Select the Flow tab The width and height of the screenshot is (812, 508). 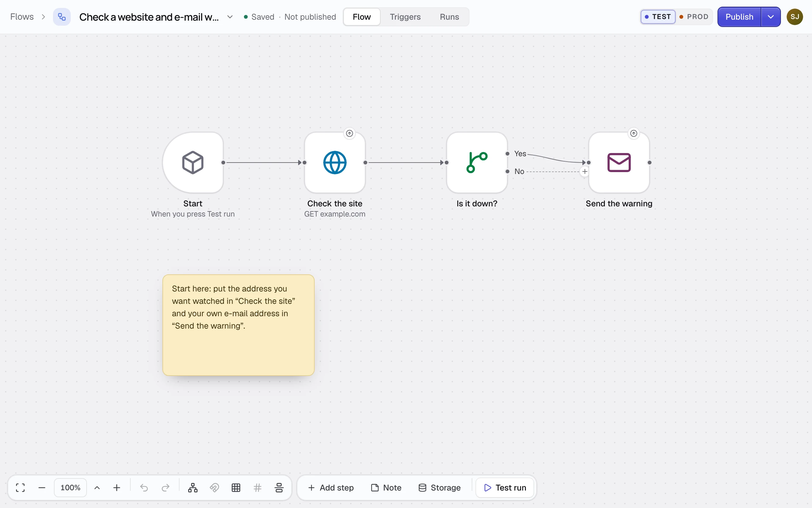[362, 17]
